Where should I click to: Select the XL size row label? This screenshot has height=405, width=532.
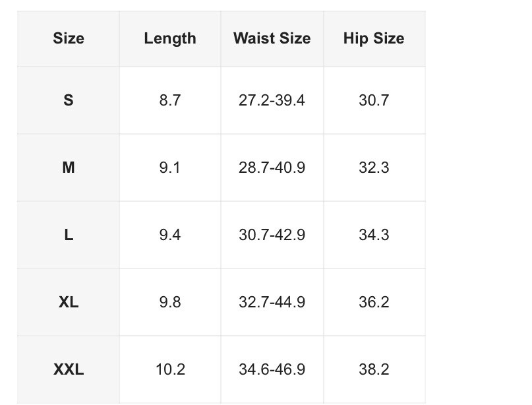coord(69,302)
